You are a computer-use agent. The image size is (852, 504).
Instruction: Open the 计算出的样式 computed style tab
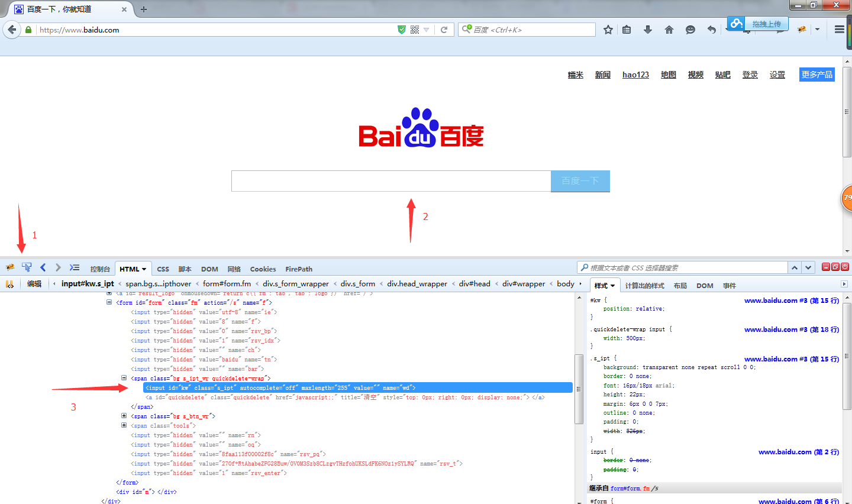tap(645, 286)
